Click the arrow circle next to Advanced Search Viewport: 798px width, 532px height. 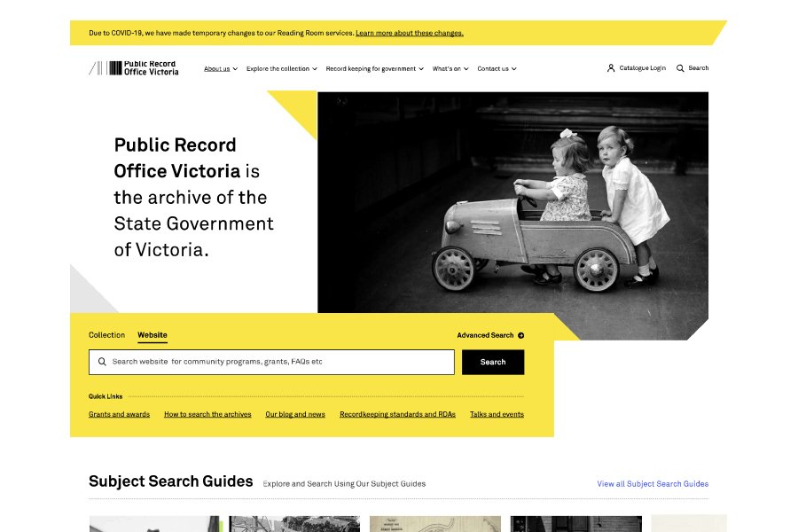click(521, 335)
